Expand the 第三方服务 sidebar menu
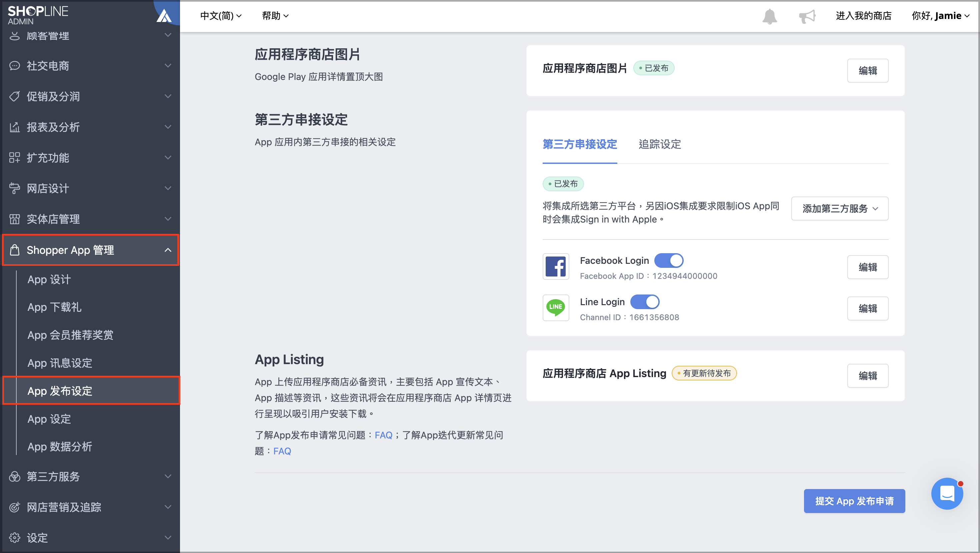The image size is (980, 553). (90, 477)
